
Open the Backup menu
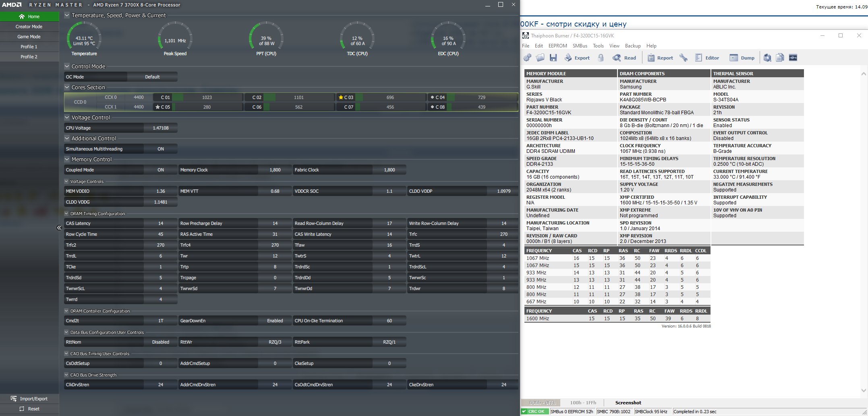pos(633,46)
